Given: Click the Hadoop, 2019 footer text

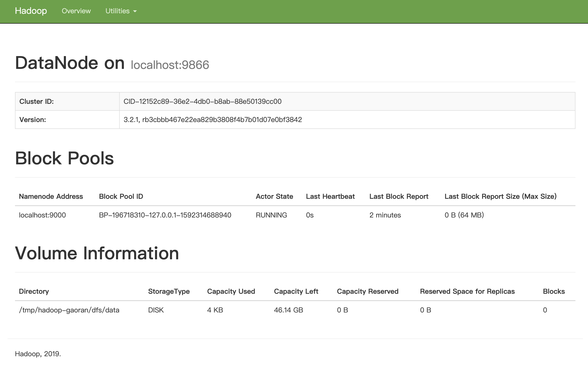Looking at the screenshot, I should coord(38,354).
